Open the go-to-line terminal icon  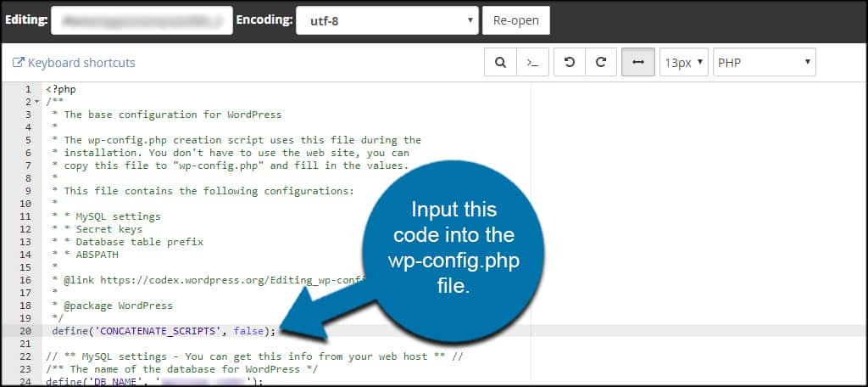pos(532,62)
